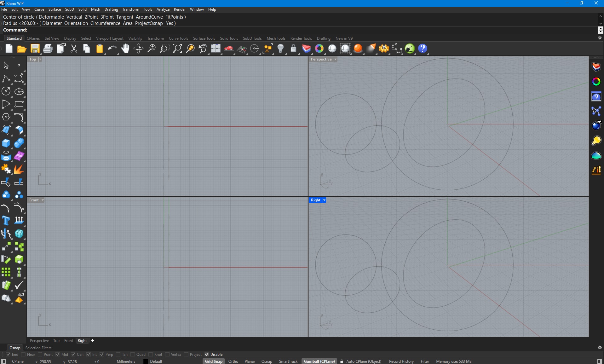Select the Circle tool in left toolbar
The height and width of the screenshot is (364, 604).
tap(6, 91)
